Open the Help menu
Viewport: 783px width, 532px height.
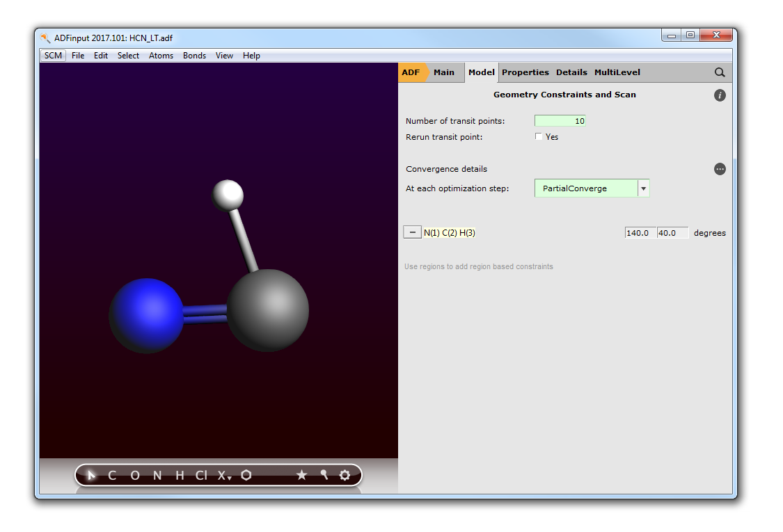[x=251, y=56]
